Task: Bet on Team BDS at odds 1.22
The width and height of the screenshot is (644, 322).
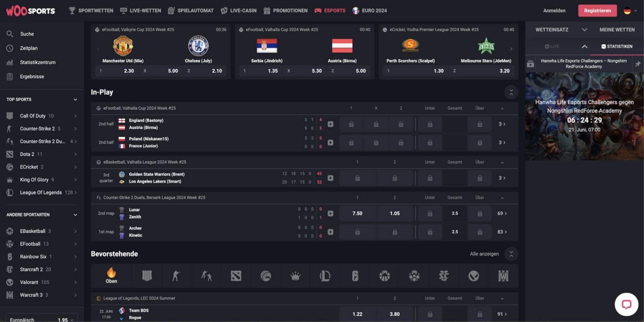Action: [x=357, y=314]
